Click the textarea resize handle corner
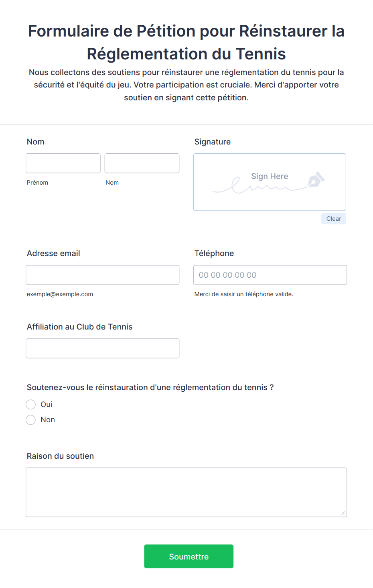Viewport: 373px width, 588px height. click(343, 513)
